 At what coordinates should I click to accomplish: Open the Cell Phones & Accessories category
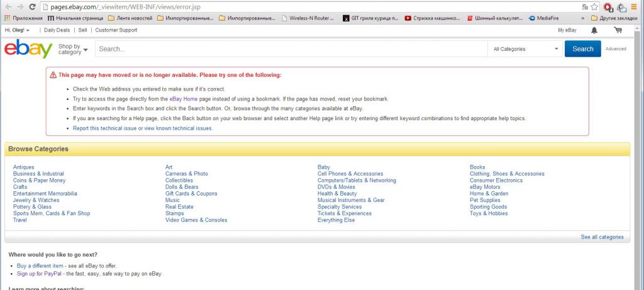click(350, 174)
